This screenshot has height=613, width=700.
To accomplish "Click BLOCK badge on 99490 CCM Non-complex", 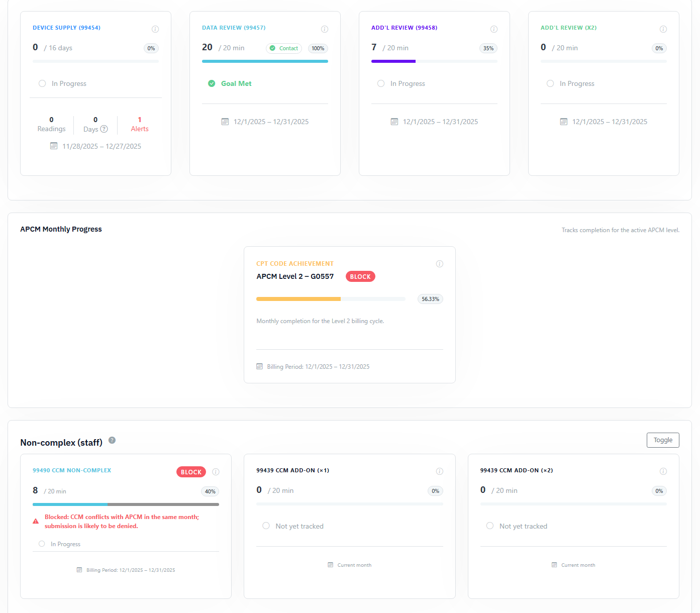I will (x=191, y=472).
